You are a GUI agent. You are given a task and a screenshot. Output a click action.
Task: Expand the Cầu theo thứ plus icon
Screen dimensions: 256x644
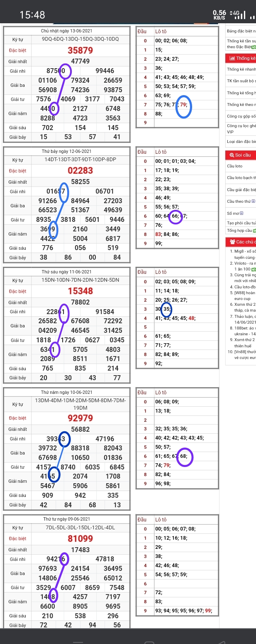pos(254,202)
